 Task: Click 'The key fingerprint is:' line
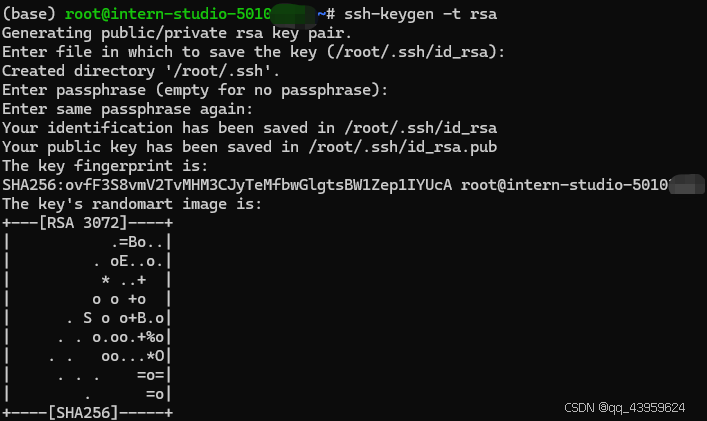(105, 166)
